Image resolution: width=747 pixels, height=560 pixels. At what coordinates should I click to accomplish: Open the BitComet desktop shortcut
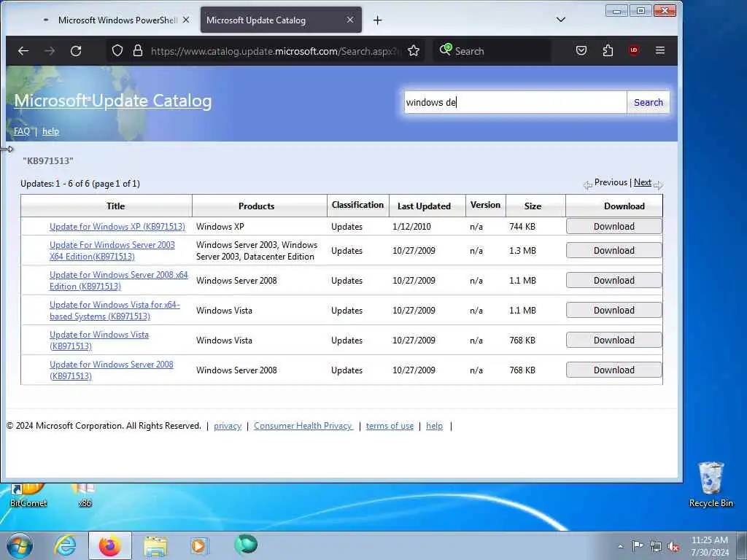click(x=28, y=495)
